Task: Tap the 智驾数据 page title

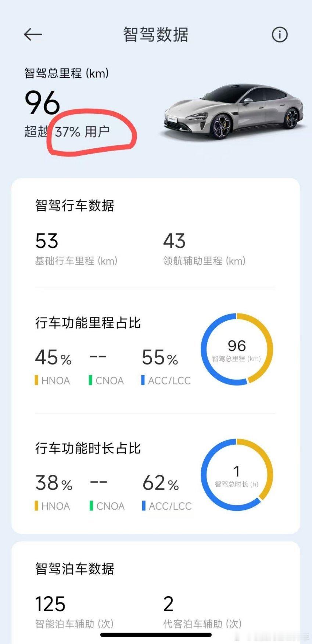Action: click(x=156, y=35)
